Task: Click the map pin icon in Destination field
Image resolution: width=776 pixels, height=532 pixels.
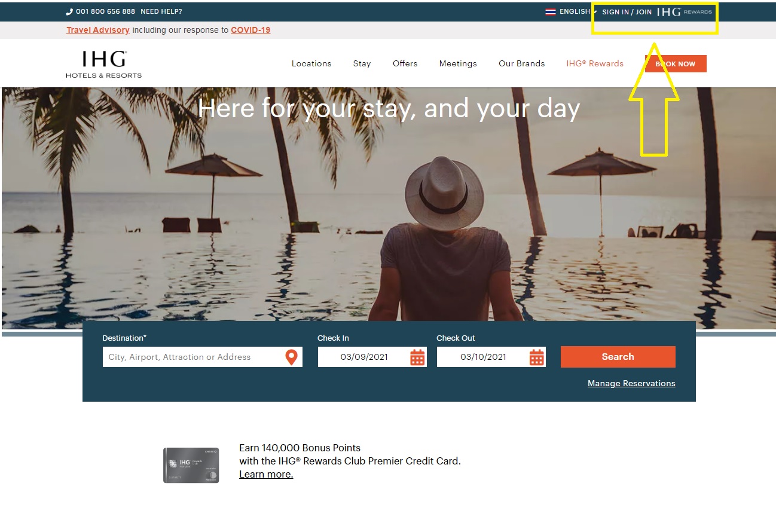Action: click(x=291, y=357)
